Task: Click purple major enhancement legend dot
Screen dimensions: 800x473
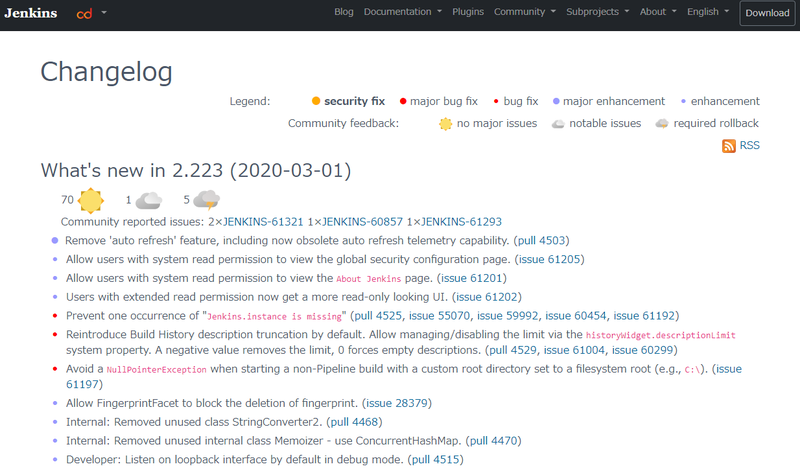Action: [556, 101]
